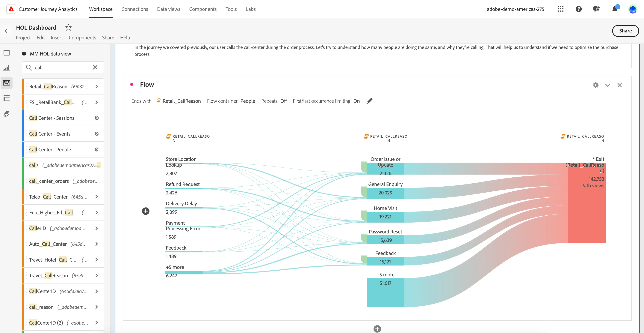Expand Retail_CallReason dimension chevron
The image size is (644, 333).
coord(96,86)
